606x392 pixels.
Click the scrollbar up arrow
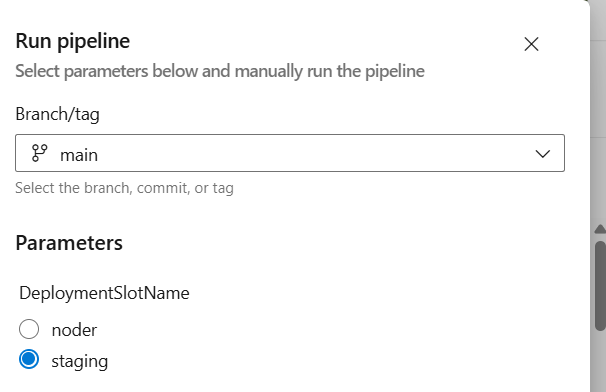pyautogui.click(x=600, y=229)
